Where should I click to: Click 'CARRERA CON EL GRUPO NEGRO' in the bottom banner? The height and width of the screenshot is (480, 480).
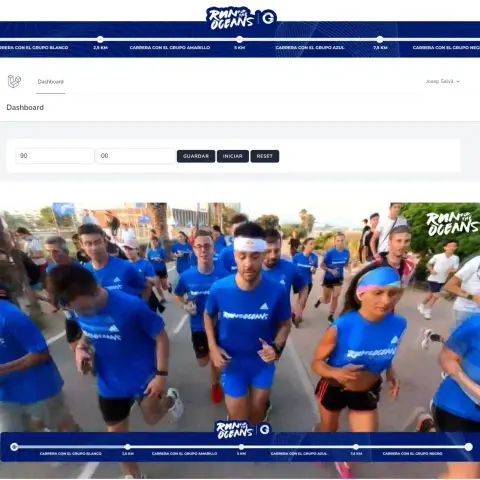412,454
